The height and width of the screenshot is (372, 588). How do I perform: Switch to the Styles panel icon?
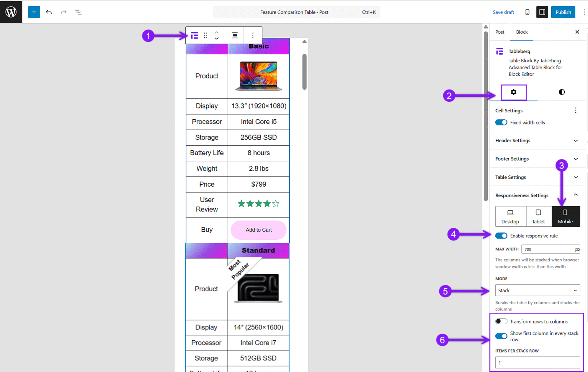click(561, 92)
